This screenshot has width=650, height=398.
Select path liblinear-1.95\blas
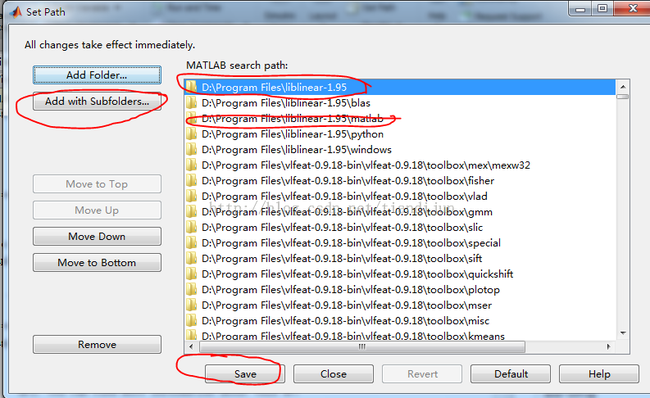click(400, 103)
